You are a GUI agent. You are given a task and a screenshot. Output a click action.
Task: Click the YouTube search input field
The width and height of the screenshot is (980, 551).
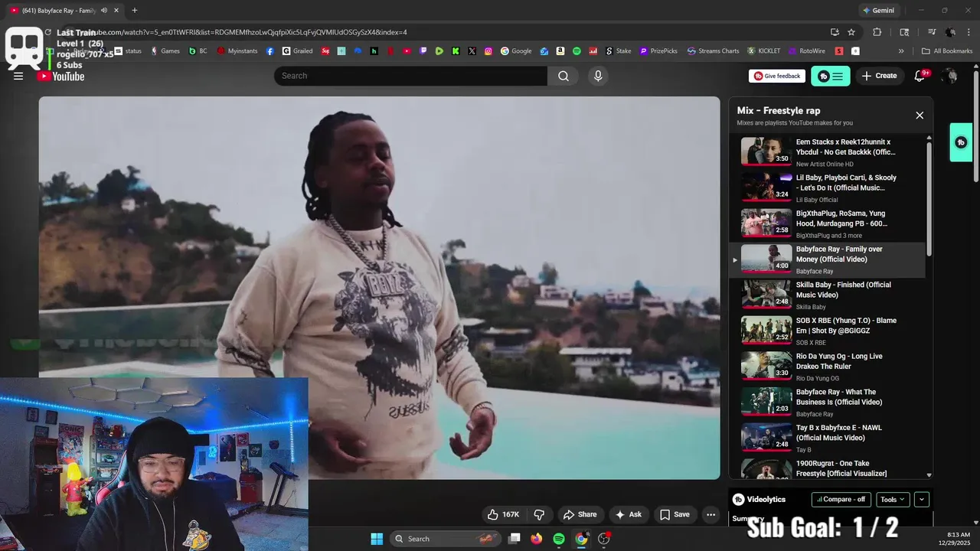point(411,76)
